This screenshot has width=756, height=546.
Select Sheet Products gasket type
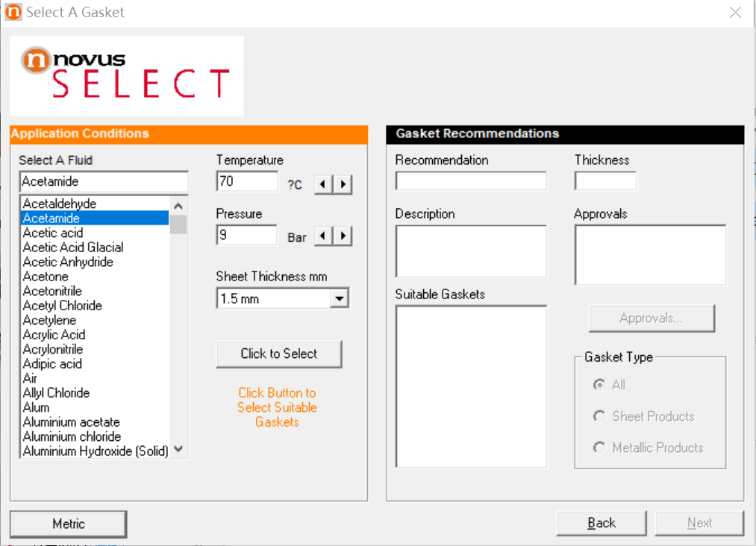click(x=599, y=416)
